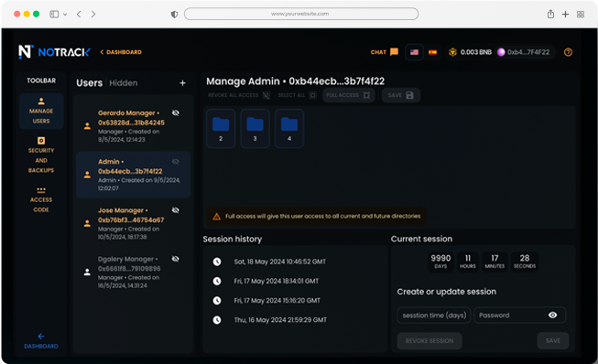The width and height of the screenshot is (598, 364).
Task: Click Full Access button
Action: coord(349,95)
